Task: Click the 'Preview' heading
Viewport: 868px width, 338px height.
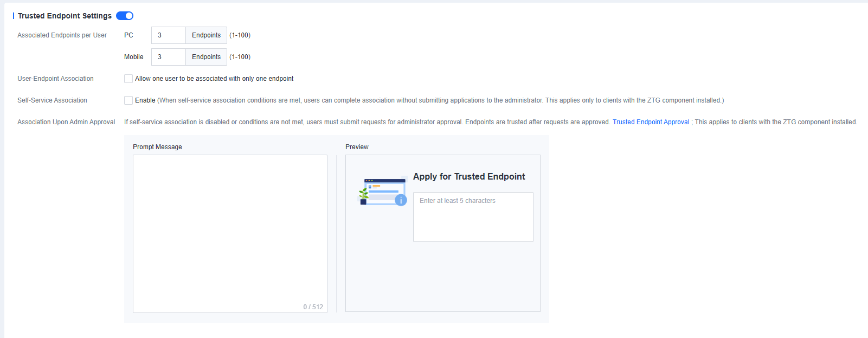Action: (357, 147)
